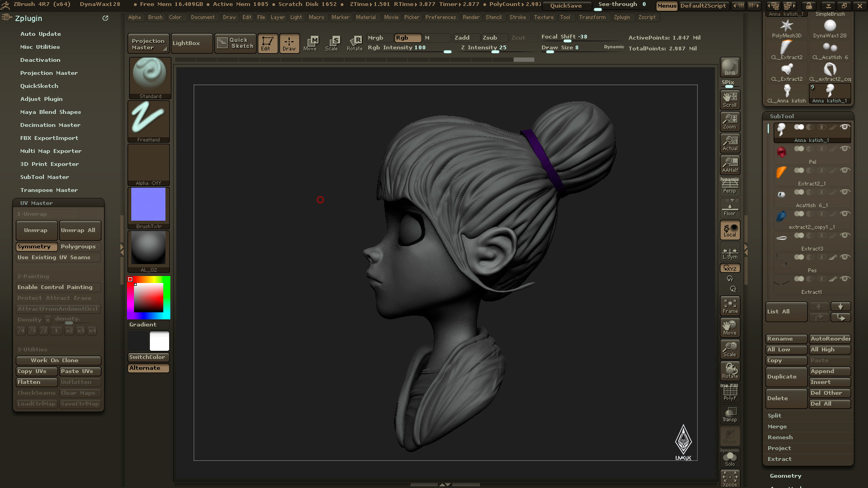Screen dimensions: 868x488
Task: Hide the Pel subtool with eye icon
Action: 844,149
